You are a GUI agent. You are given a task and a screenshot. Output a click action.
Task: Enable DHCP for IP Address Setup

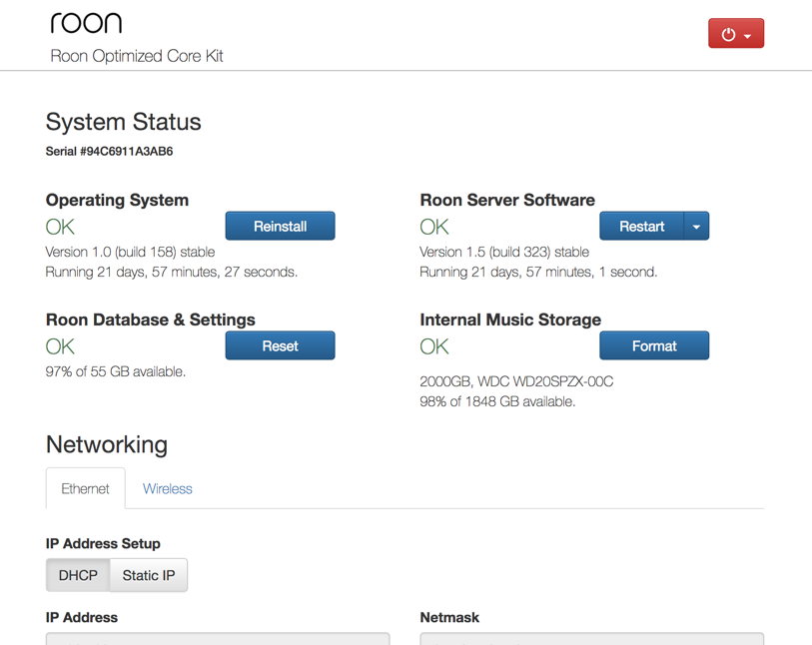click(x=77, y=575)
